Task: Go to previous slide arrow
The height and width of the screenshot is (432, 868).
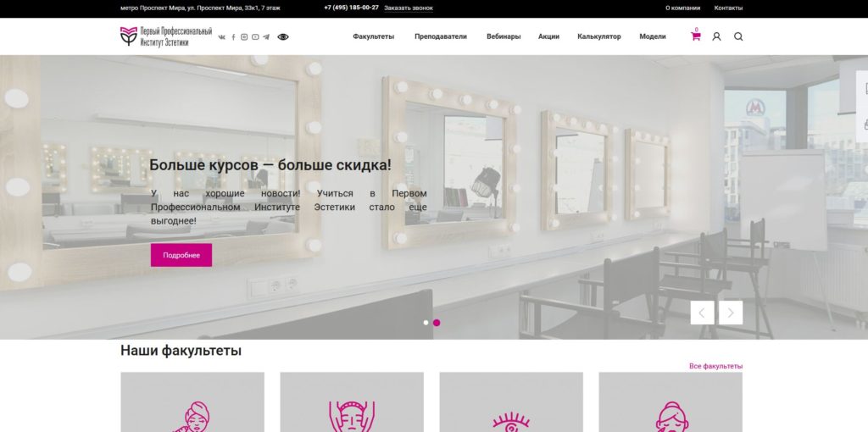Action: click(x=702, y=313)
